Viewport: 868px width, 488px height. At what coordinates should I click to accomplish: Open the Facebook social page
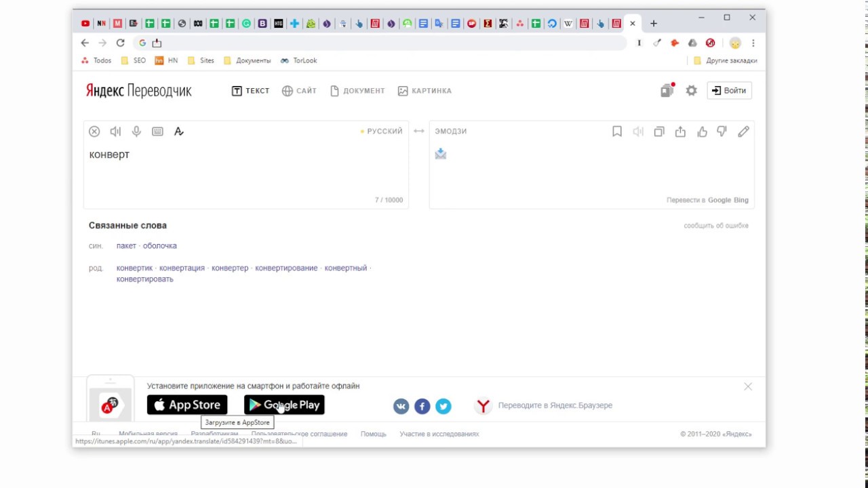(x=422, y=406)
